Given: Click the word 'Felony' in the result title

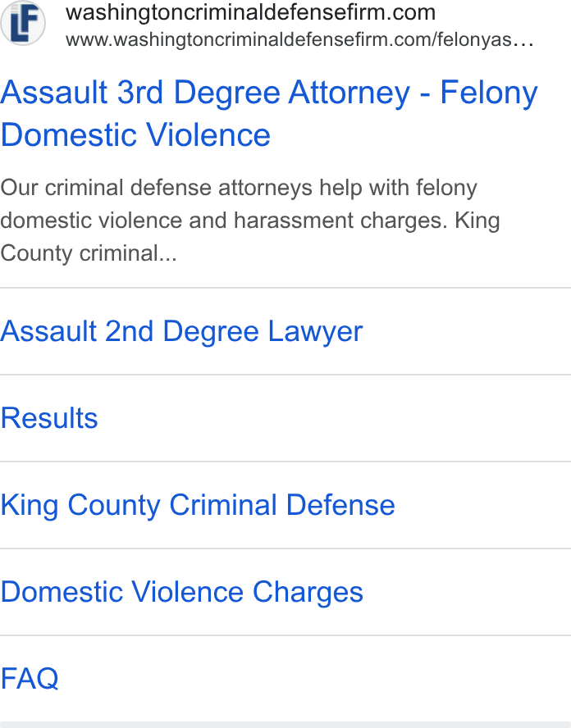Looking at the screenshot, I should tap(489, 93).
